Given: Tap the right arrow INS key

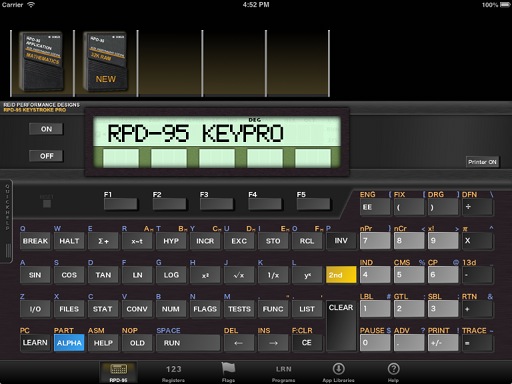Looking at the screenshot, I should coord(273,343).
